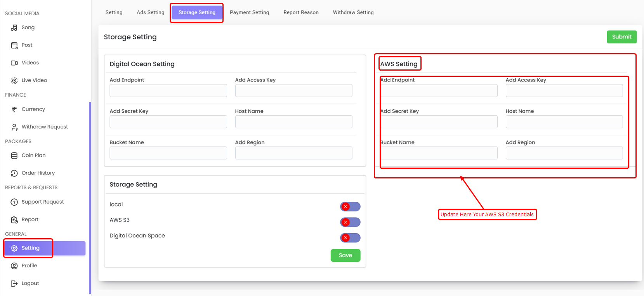Open Support Request in the sidebar
The width and height of the screenshot is (644, 296).
[43, 202]
